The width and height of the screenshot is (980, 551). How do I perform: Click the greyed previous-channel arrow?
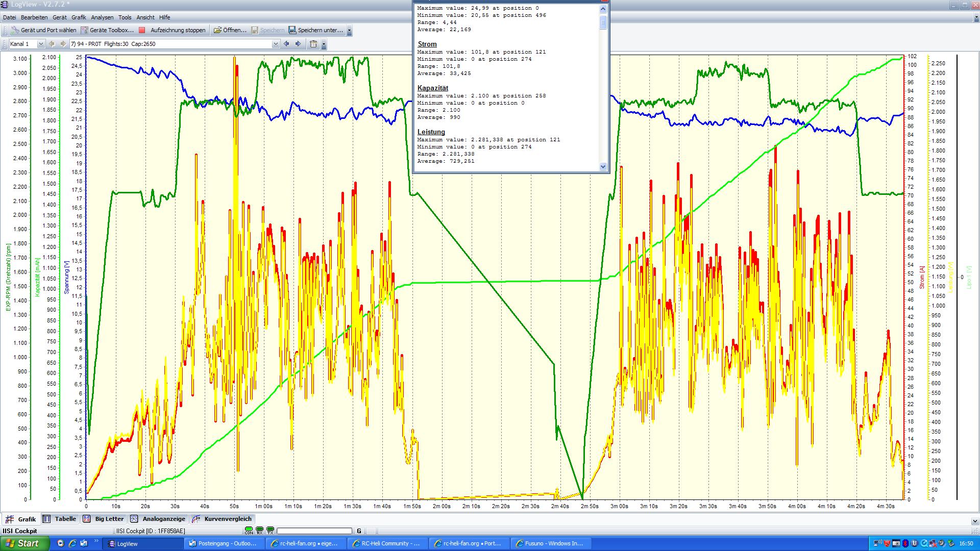[52, 44]
